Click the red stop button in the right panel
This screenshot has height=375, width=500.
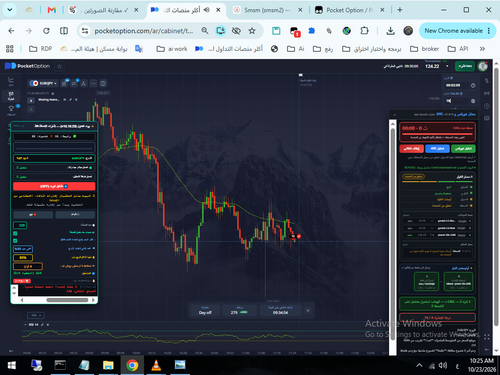412,149
